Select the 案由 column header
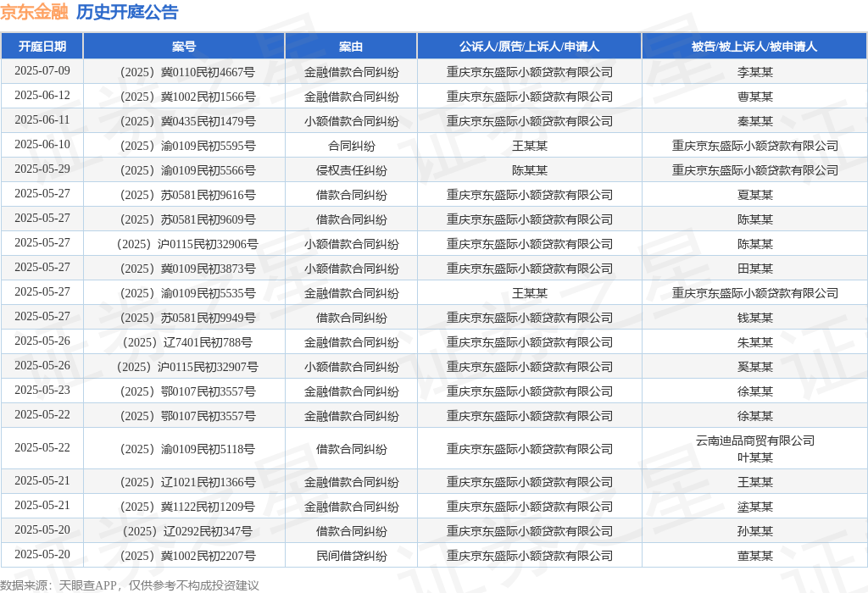Image resolution: width=868 pixels, height=593 pixels. tap(351, 47)
